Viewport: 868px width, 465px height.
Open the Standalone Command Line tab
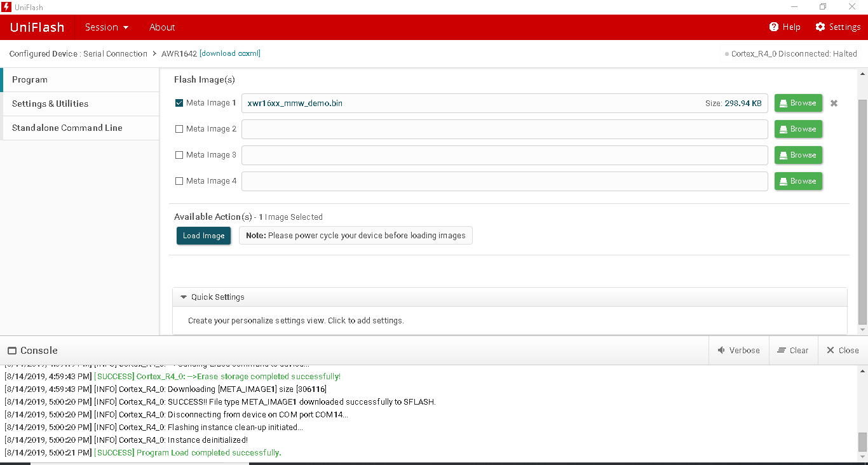80,128
